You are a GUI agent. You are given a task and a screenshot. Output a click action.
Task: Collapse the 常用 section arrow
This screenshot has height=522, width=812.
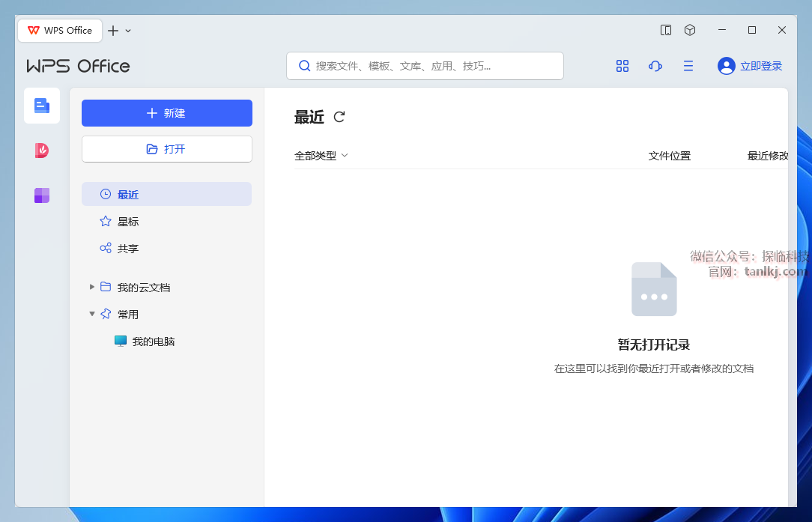tap(92, 314)
